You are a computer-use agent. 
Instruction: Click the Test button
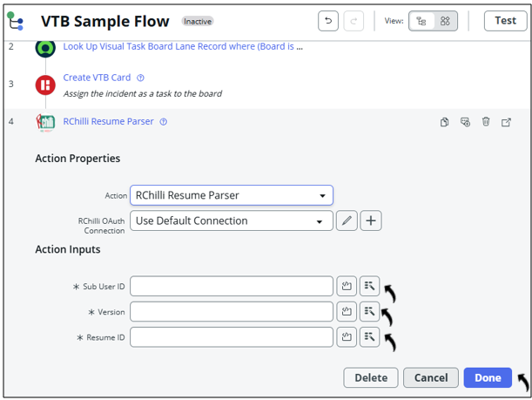(505, 21)
